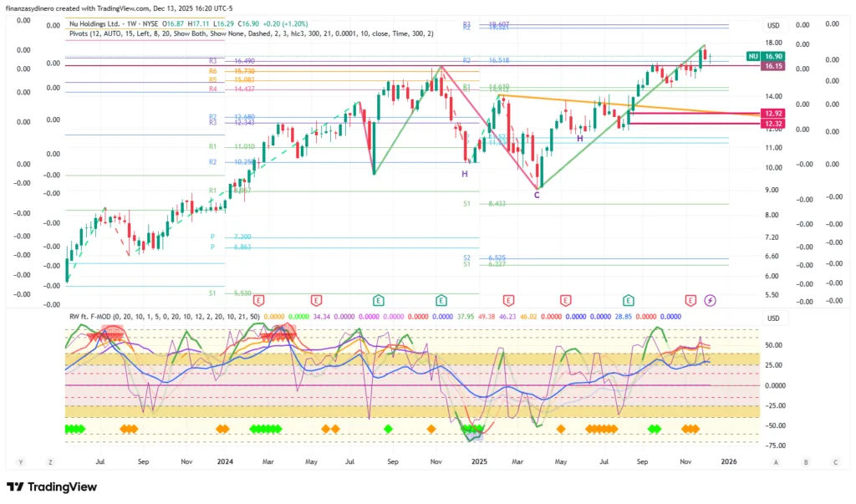Toggle the Z button on bottom axis
The width and height of the screenshot is (856, 504).
(x=51, y=461)
